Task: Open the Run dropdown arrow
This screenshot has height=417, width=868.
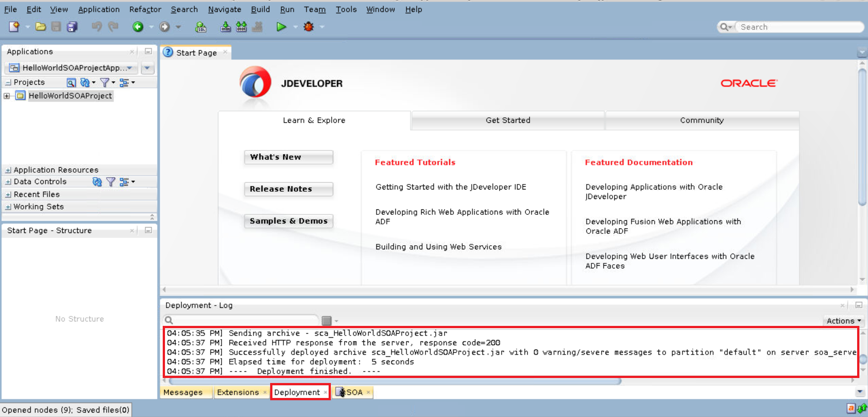Action: (x=295, y=27)
